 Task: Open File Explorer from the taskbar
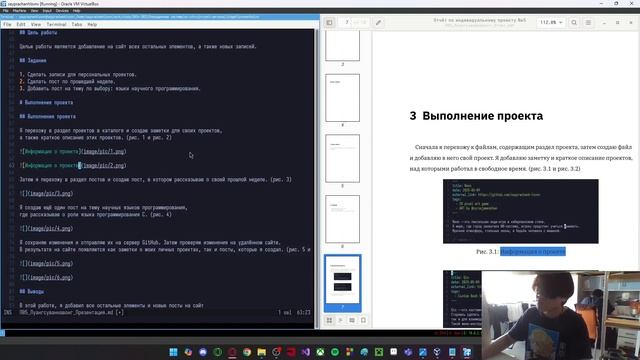click(262, 352)
